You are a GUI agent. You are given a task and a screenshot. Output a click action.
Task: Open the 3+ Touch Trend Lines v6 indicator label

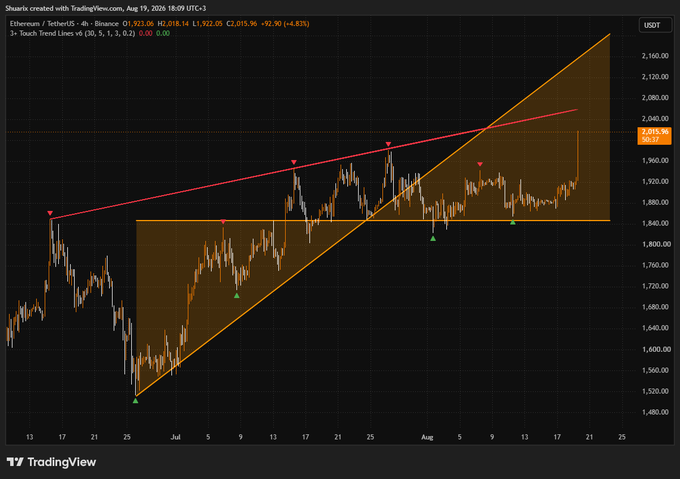click(x=72, y=33)
